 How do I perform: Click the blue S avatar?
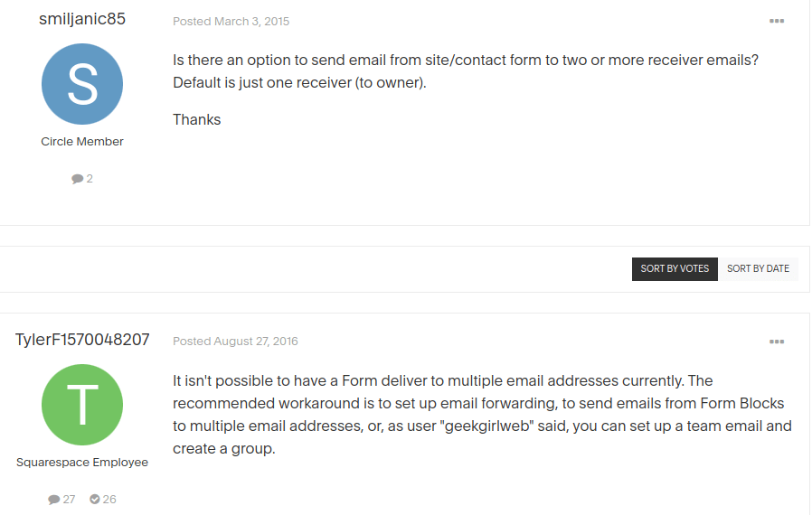[x=82, y=84]
